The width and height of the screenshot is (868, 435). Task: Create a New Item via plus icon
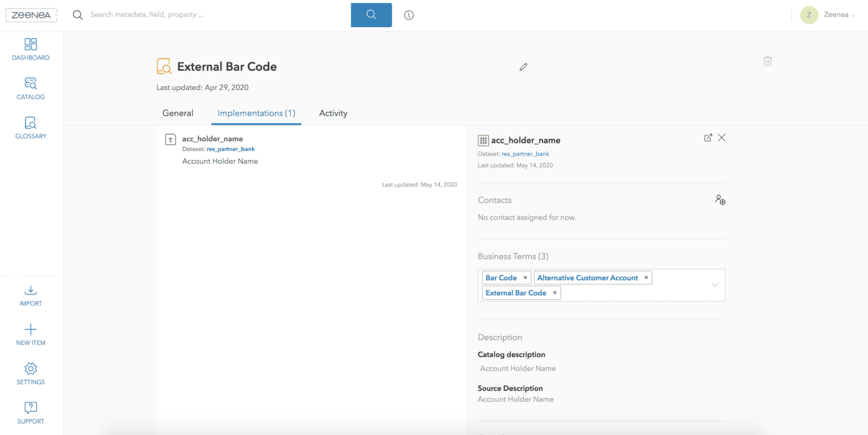tap(31, 330)
